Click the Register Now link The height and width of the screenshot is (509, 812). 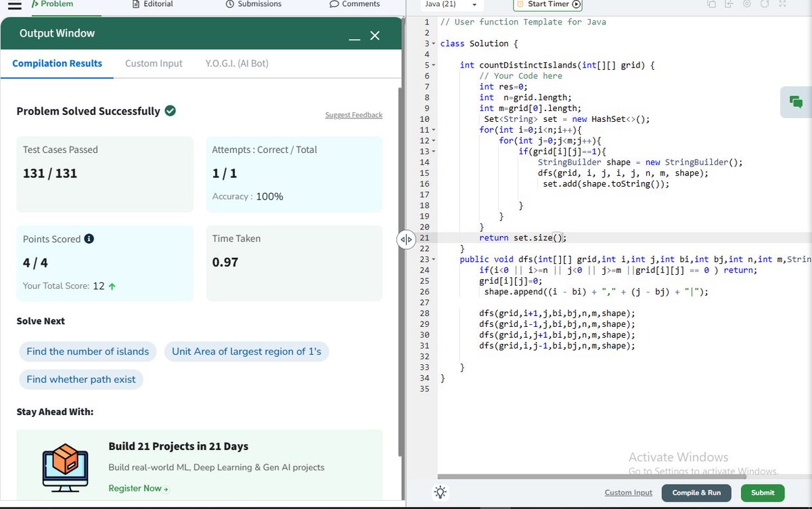[138, 489]
